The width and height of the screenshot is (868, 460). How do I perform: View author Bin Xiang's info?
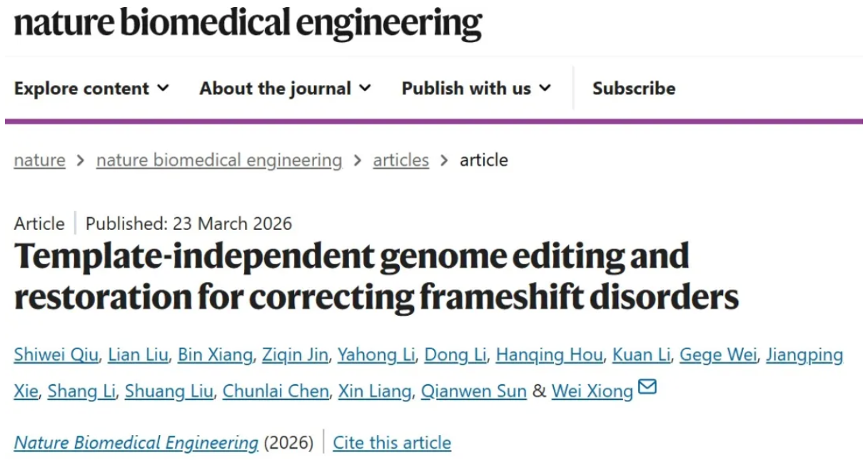215,355
